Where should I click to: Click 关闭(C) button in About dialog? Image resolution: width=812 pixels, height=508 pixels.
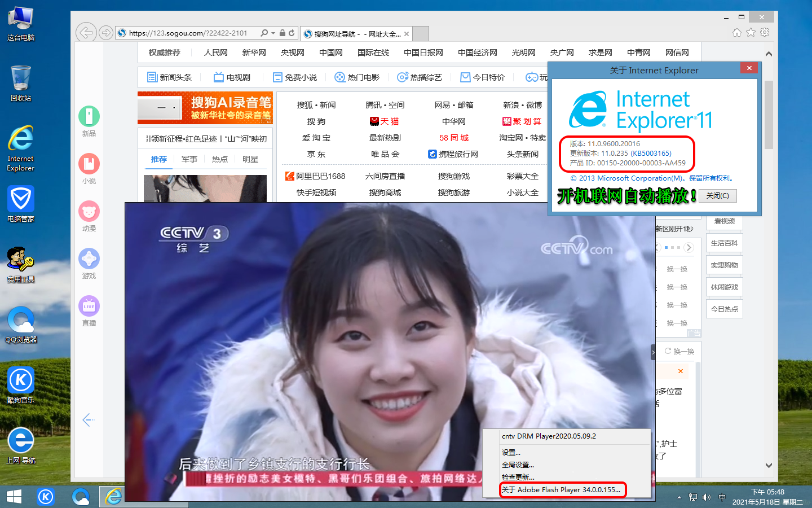coord(718,195)
